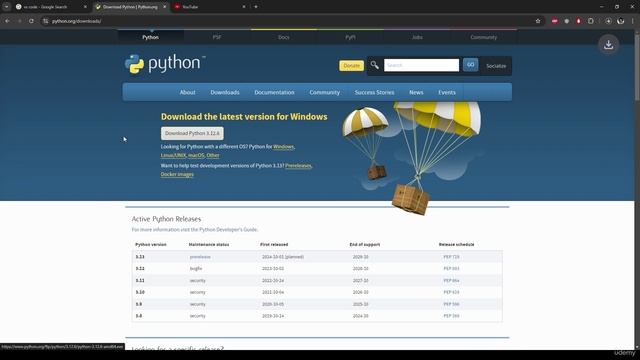The width and height of the screenshot is (640, 360).
Task: Follow the Linux/UNIX link
Action: click(x=173, y=155)
